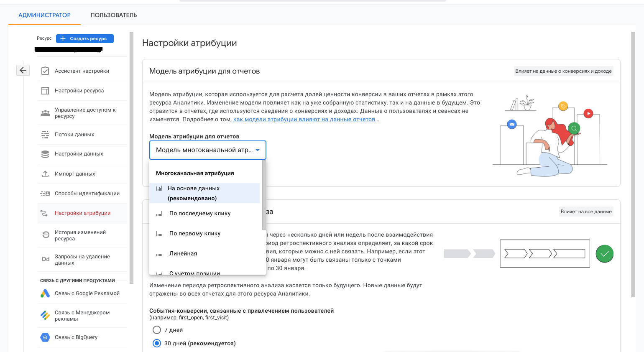Choose Линейная attribution model option
Viewport: 644px width, 352px height.
(183, 253)
